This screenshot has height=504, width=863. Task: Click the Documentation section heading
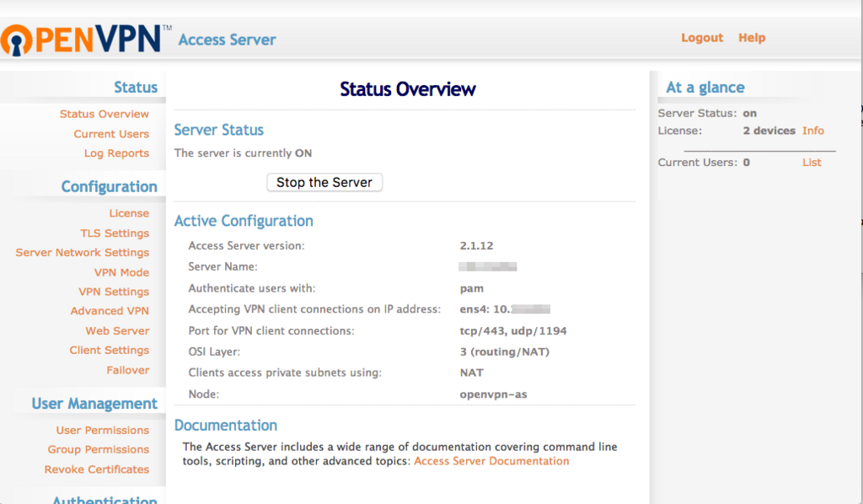[226, 426]
